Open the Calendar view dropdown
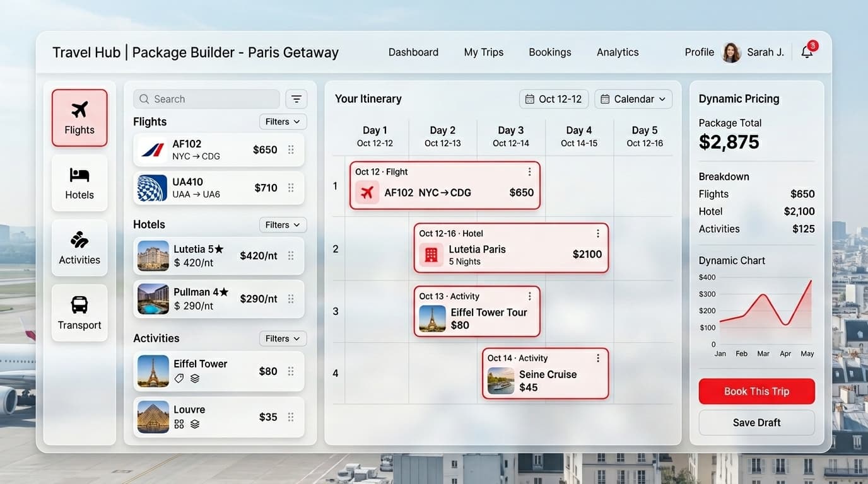Viewport: 868px width, 484px height. [x=633, y=99]
